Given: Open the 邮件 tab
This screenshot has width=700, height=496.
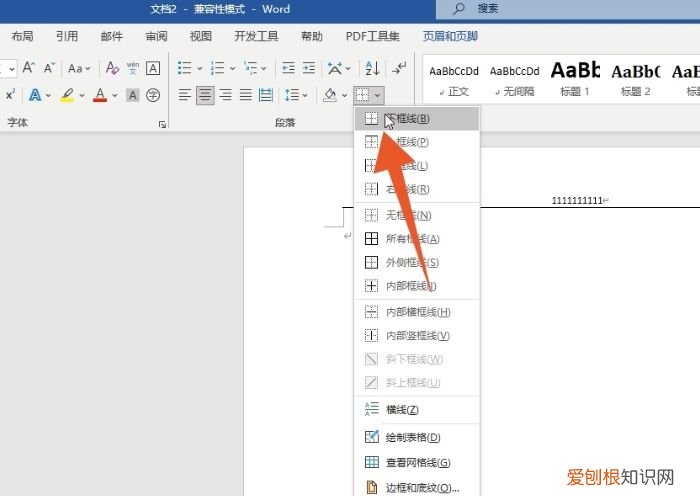Looking at the screenshot, I should 112,36.
